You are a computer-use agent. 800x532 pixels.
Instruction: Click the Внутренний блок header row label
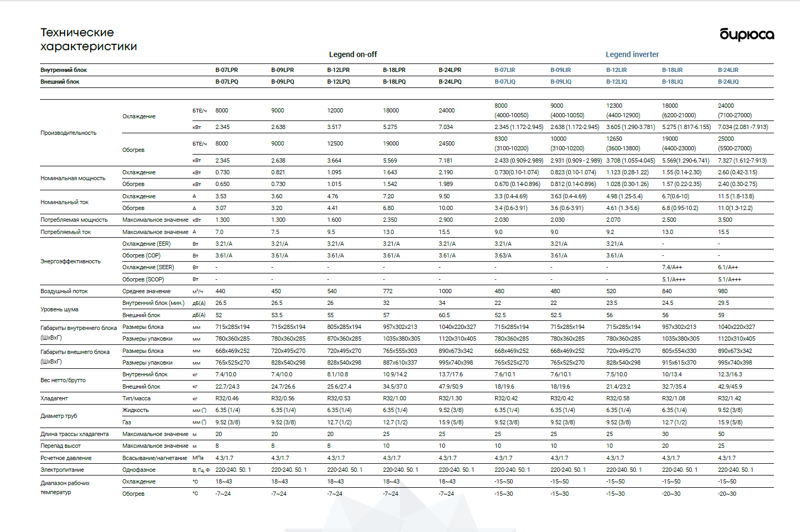(x=63, y=70)
